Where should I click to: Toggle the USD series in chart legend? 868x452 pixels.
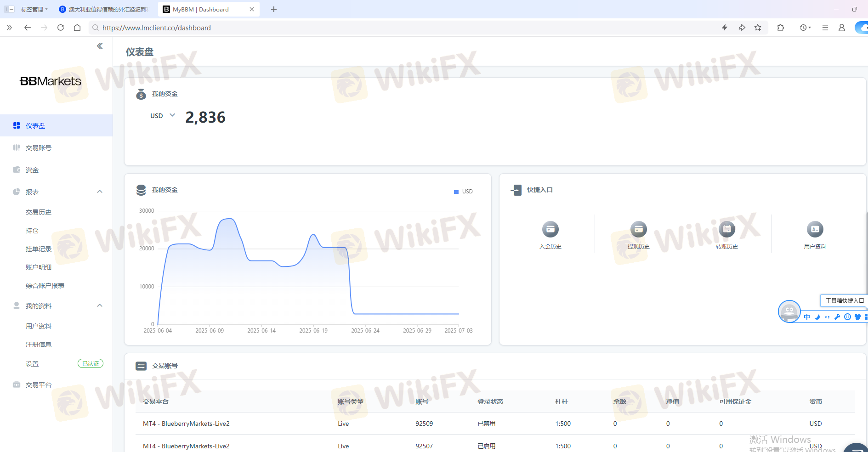click(463, 192)
